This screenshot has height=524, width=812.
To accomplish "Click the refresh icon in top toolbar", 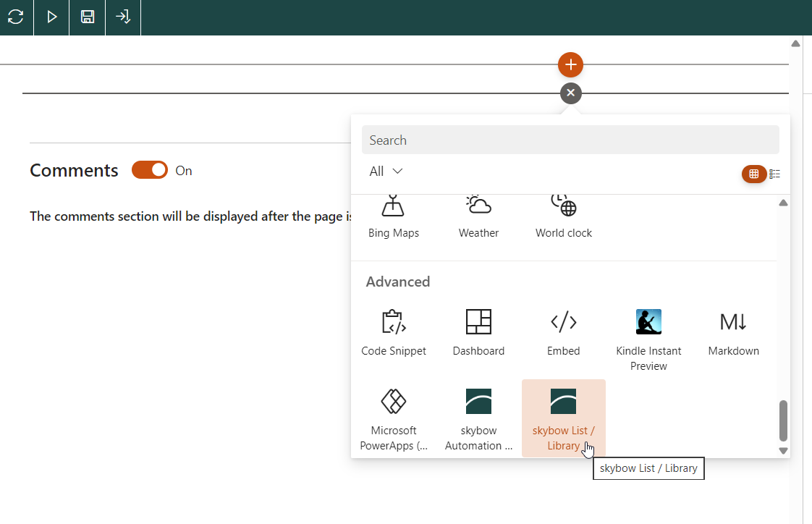I will (16, 17).
